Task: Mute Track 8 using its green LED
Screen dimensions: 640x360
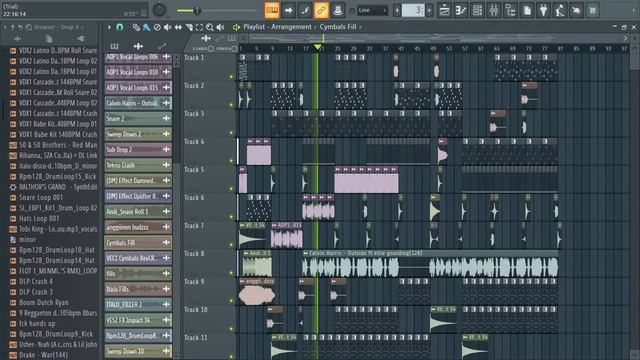Action: (231, 273)
